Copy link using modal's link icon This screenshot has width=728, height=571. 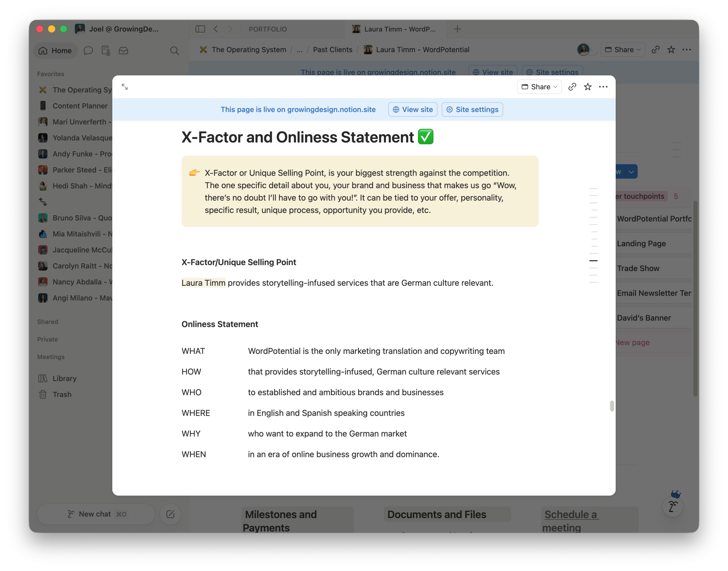[572, 87]
